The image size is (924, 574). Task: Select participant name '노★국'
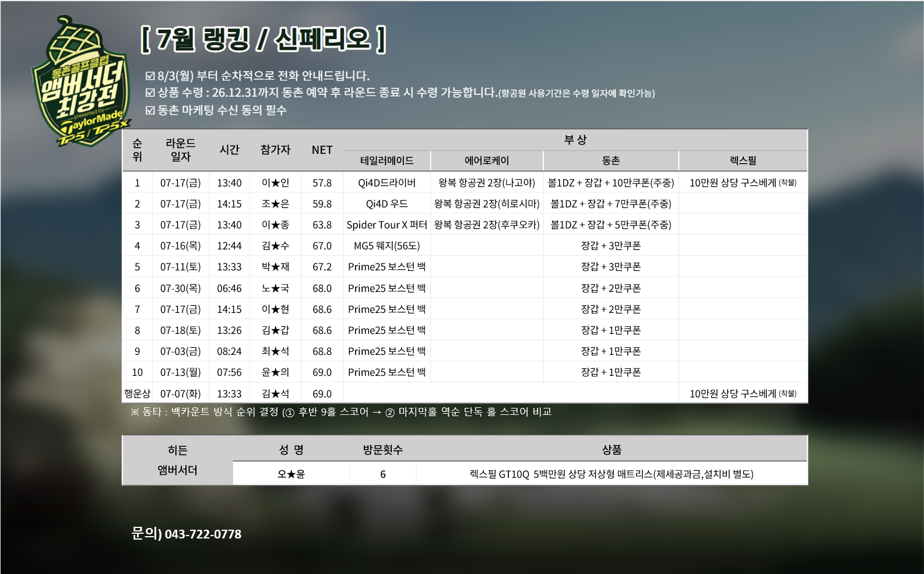[x=275, y=288]
